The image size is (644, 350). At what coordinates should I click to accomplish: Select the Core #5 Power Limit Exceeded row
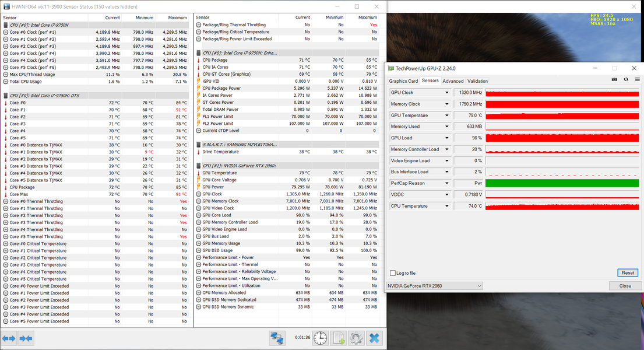click(x=95, y=321)
